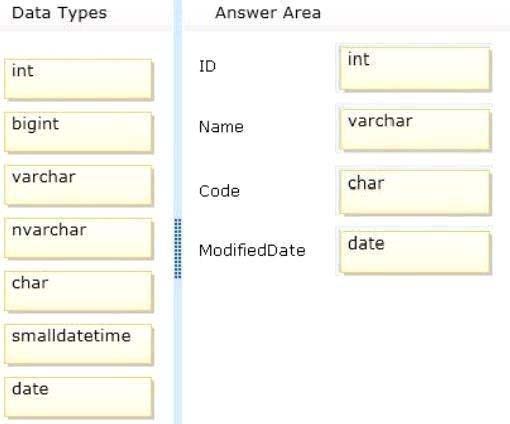Click the varchar tile in Data Types list
The image size is (510, 424).
coord(79,185)
